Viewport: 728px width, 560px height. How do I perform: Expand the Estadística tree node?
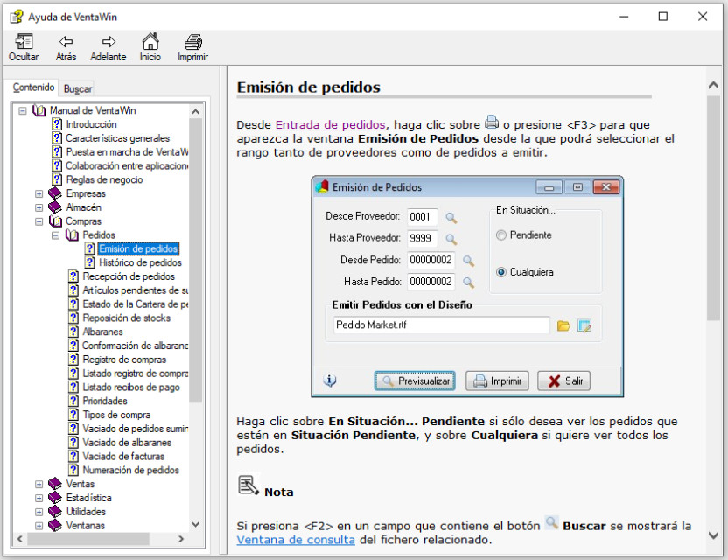pyautogui.click(x=39, y=498)
